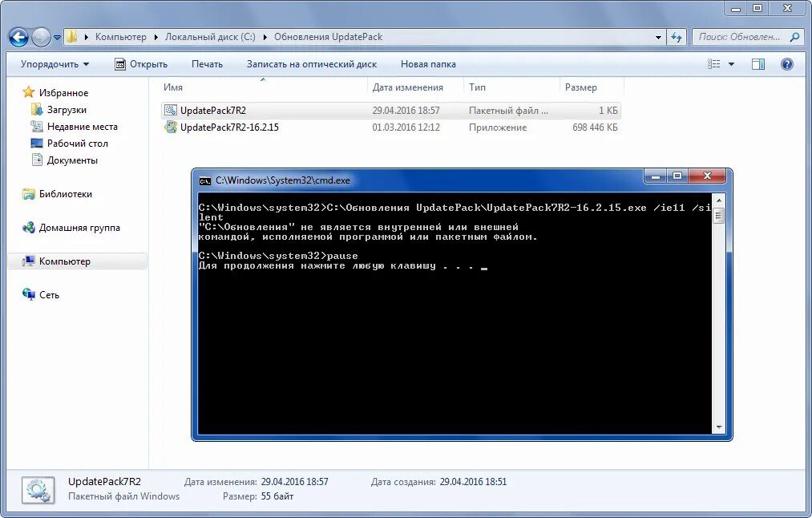This screenshot has height=518, width=812.
Task: Click the Сеть network icon
Action: point(29,294)
